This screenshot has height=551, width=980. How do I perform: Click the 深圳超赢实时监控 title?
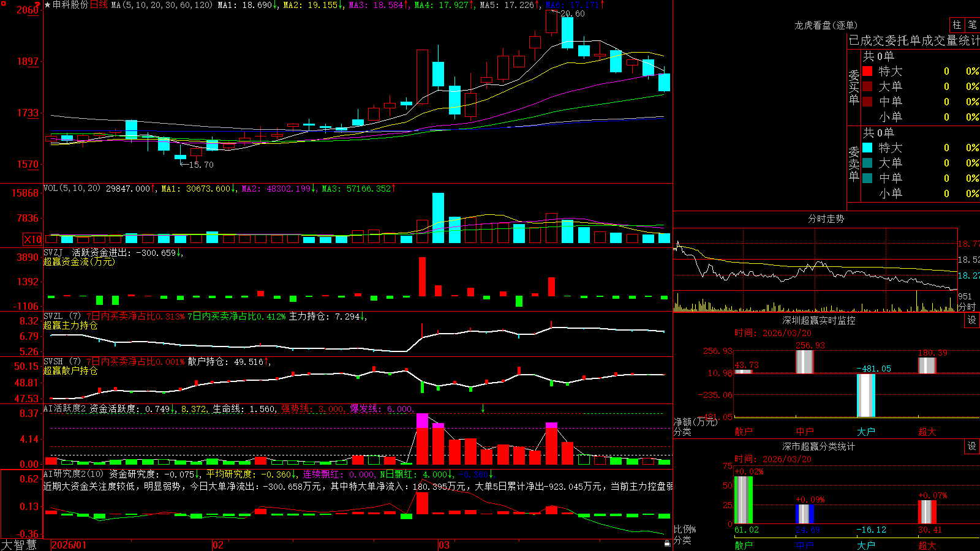818,320
